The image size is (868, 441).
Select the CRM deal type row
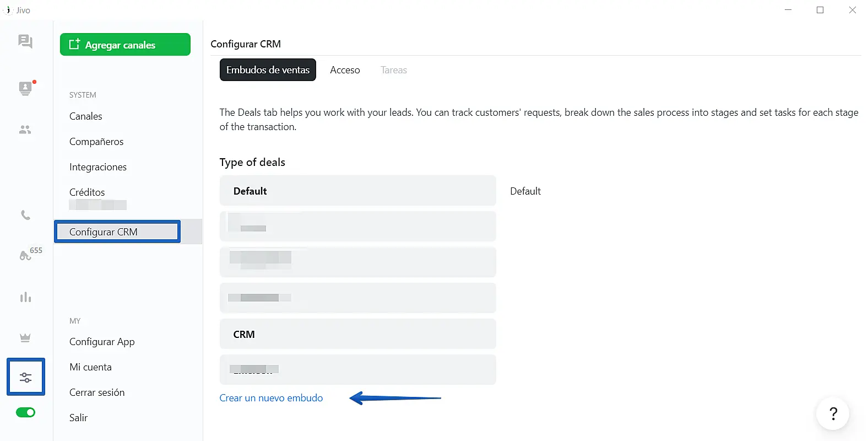point(357,335)
